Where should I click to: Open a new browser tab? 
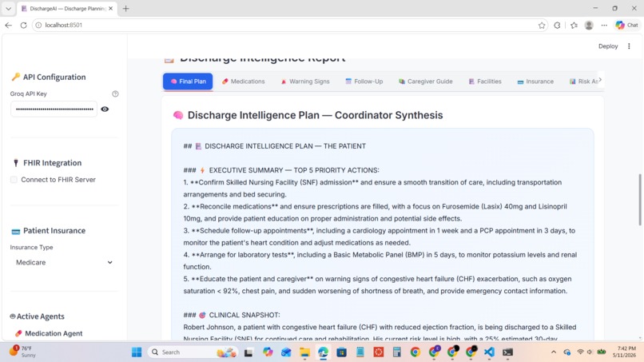(125, 8)
